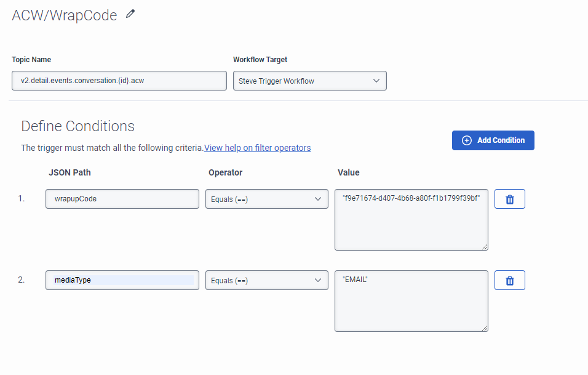The height and width of the screenshot is (375, 588).
Task: Remove the mediaType condition using trash icon
Action: pyautogui.click(x=509, y=280)
